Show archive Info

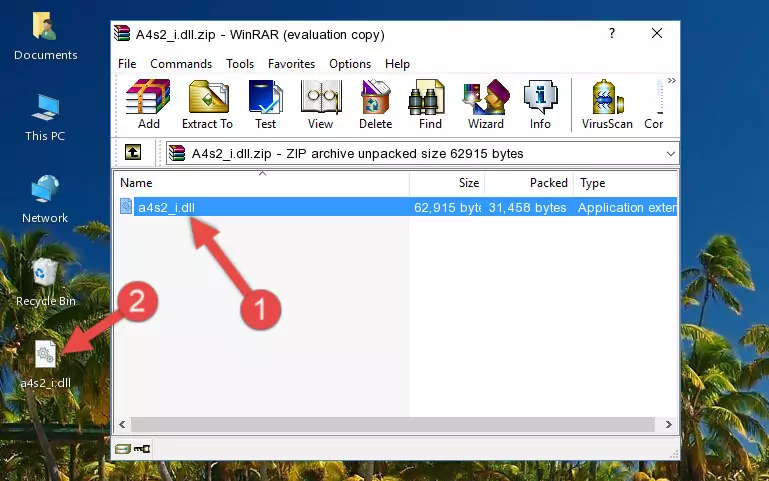(x=540, y=104)
